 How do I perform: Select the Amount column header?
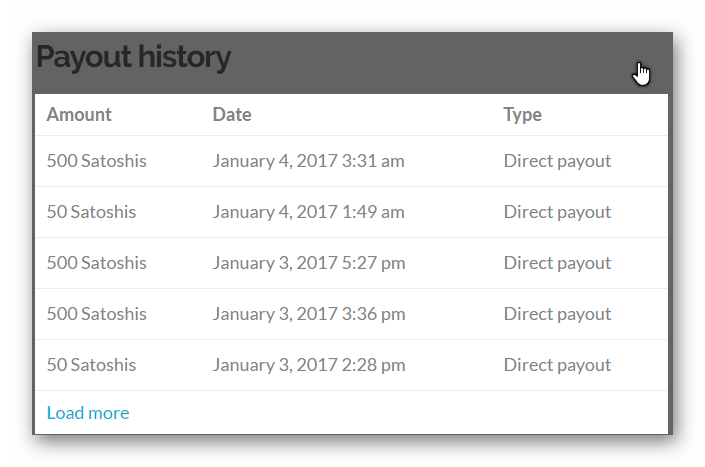coord(79,115)
